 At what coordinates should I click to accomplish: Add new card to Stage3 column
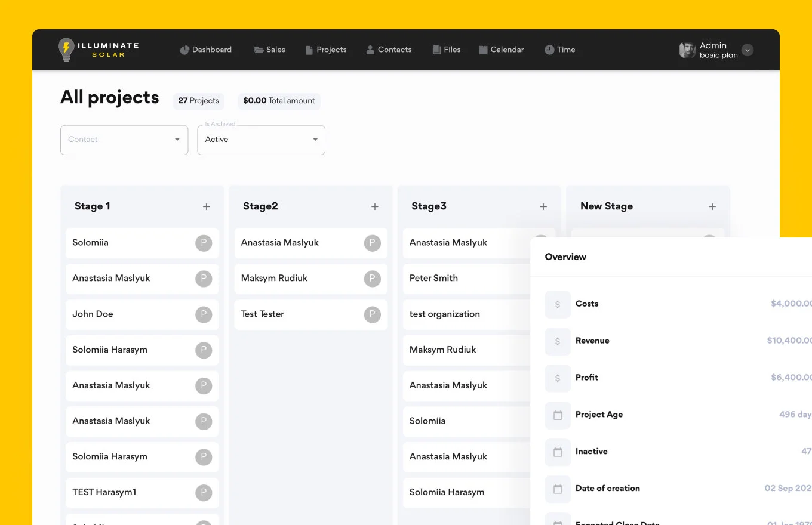(x=543, y=206)
